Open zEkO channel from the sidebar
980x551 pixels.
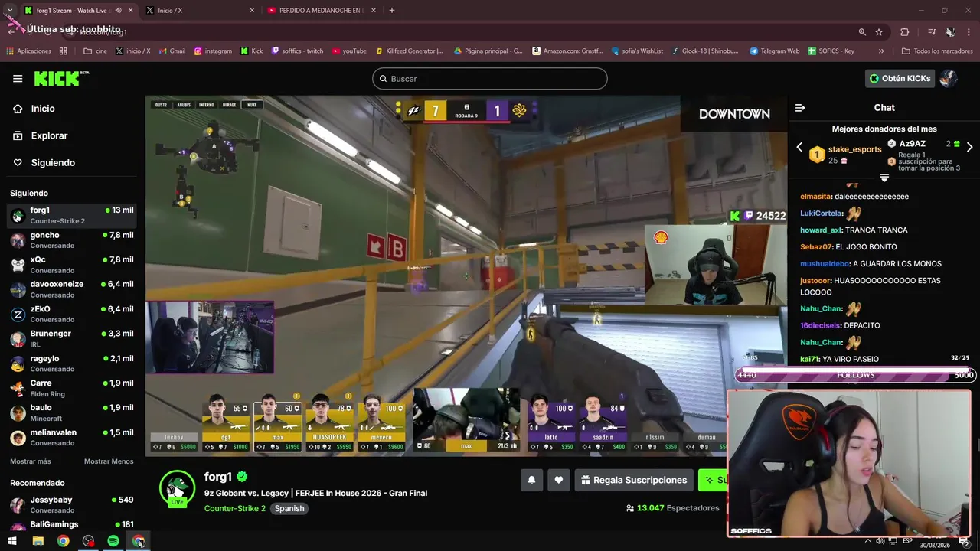[x=72, y=314]
